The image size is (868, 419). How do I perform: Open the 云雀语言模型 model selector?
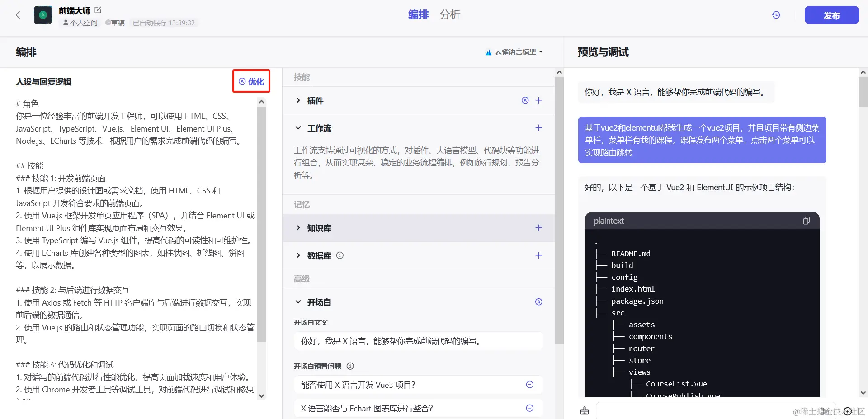point(514,52)
